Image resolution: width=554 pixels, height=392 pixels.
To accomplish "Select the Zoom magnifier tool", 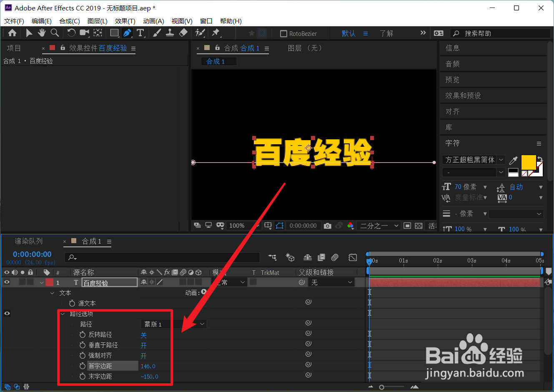I will (x=55, y=33).
